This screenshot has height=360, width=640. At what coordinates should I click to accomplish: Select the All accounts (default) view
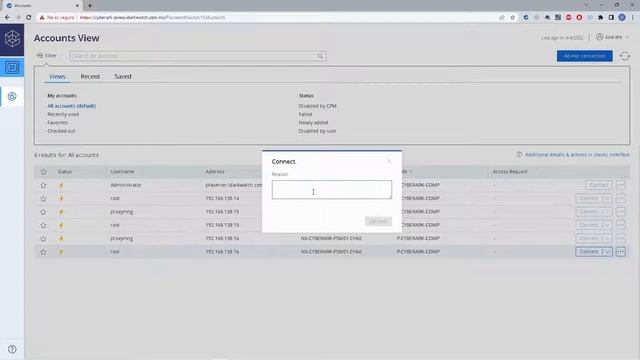click(72, 106)
